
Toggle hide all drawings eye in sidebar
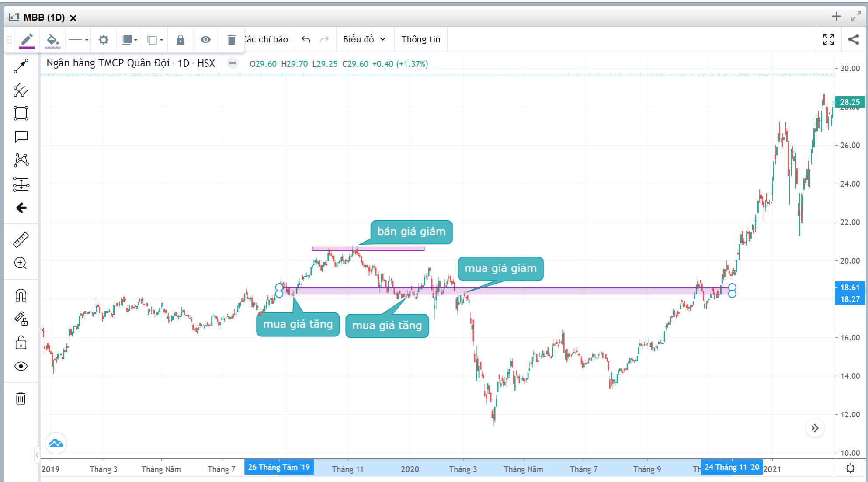click(x=21, y=366)
